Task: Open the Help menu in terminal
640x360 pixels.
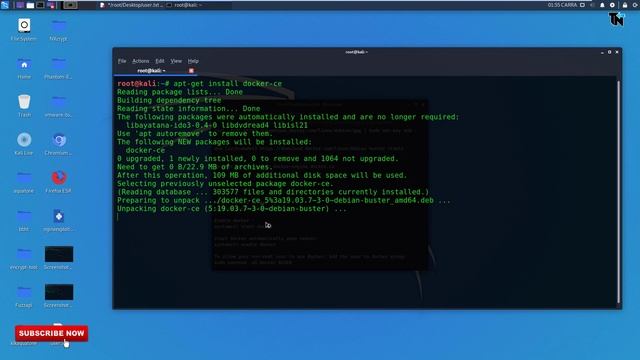Action: (x=193, y=61)
